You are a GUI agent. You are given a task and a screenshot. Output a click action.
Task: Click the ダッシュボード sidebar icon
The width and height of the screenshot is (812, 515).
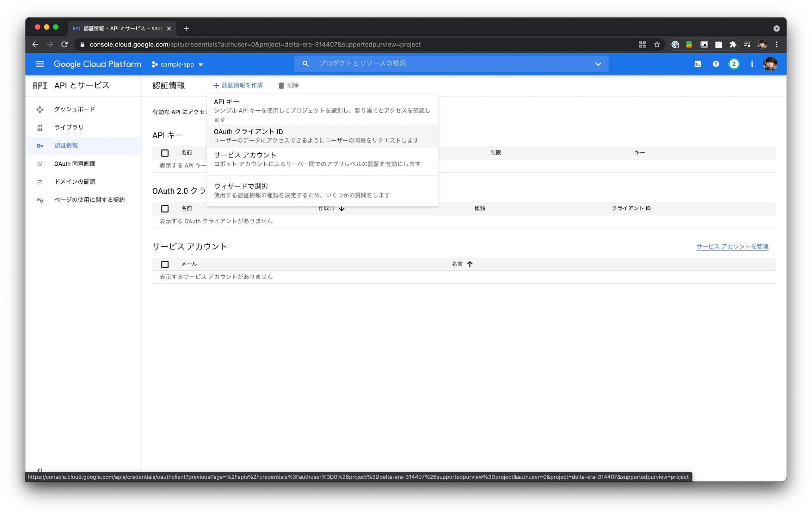click(x=40, y=109)
